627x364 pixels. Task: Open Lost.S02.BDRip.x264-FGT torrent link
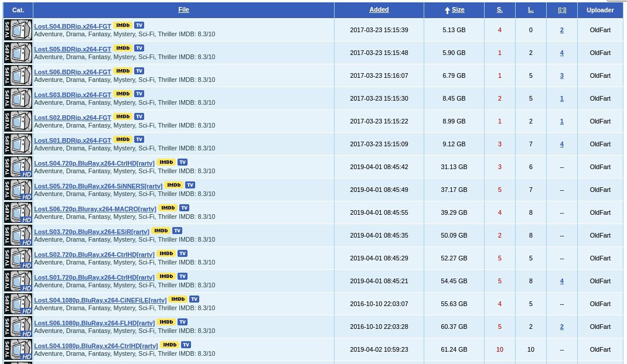coord(73,118)
